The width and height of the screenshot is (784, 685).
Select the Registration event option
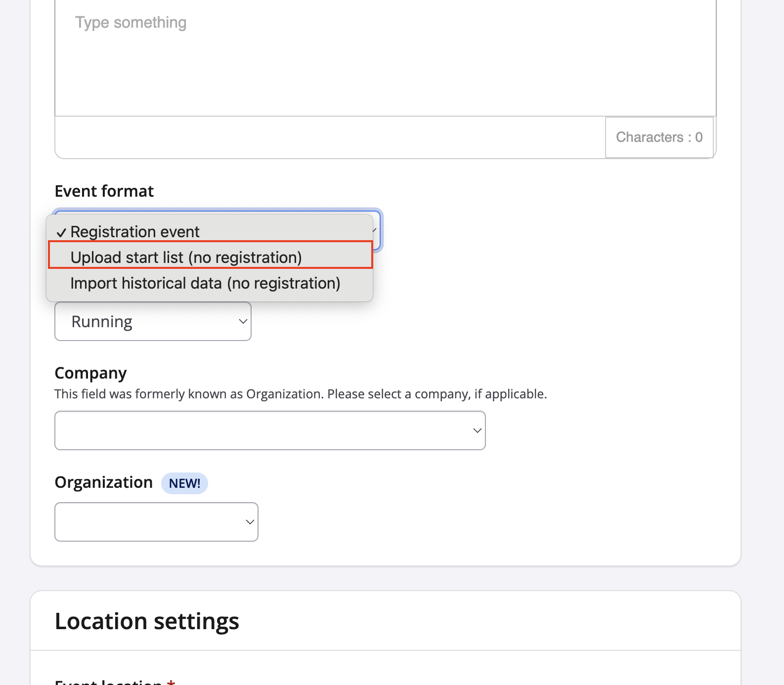pyautogui.click(x=135, y=231)
